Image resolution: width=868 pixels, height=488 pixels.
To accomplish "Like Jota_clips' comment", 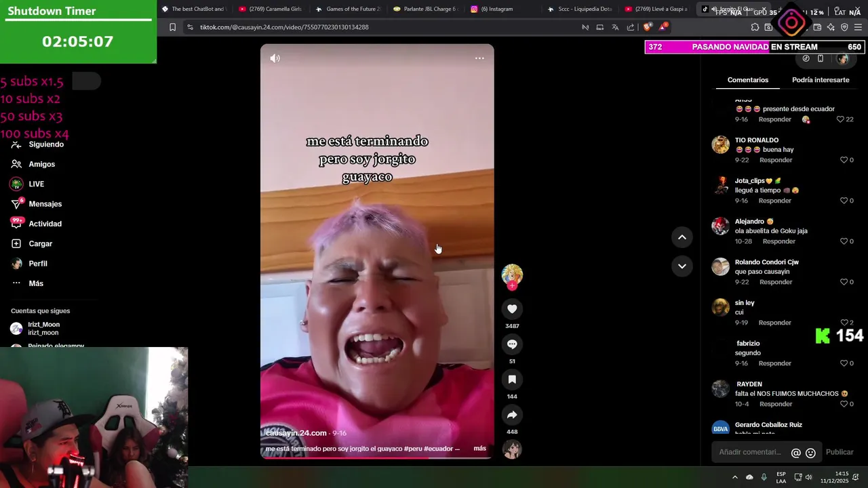I will click(x=844, y=201).
